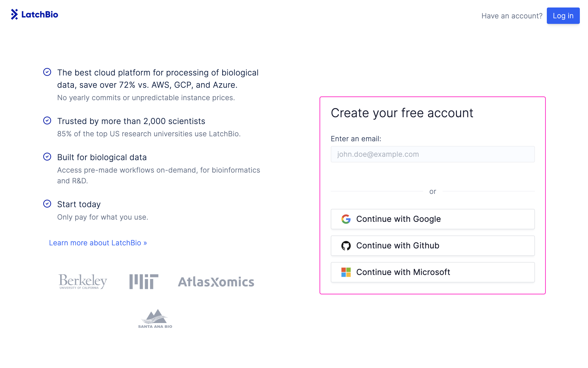Continue with Microsoft sign-up
Viewport: 588px width, 368px height.
pyautogui.click(x=433, y=272)
